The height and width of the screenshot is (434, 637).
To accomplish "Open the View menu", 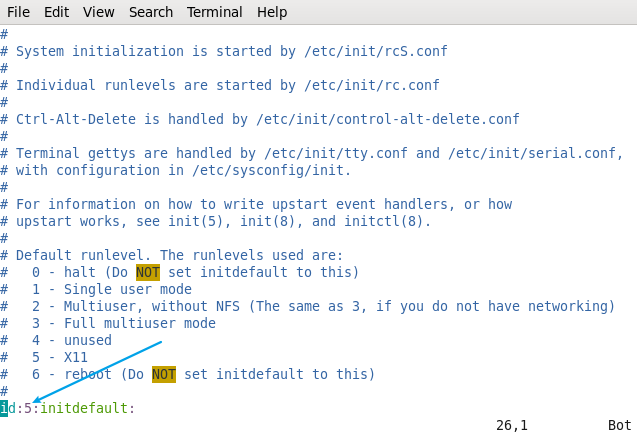I will coord(99,12).
